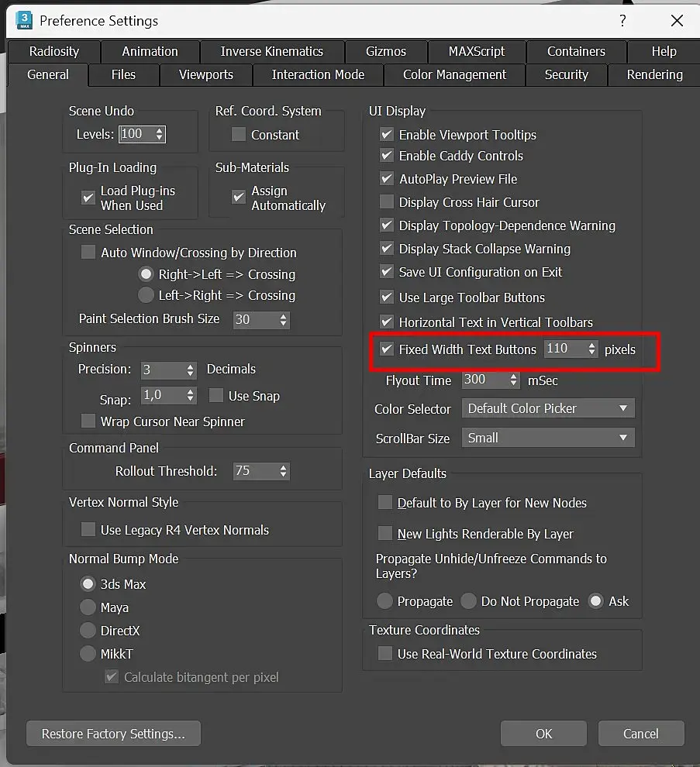
Task: Enable Auto Window/Crossing by Direction
Action: click(x=88, y=252)
